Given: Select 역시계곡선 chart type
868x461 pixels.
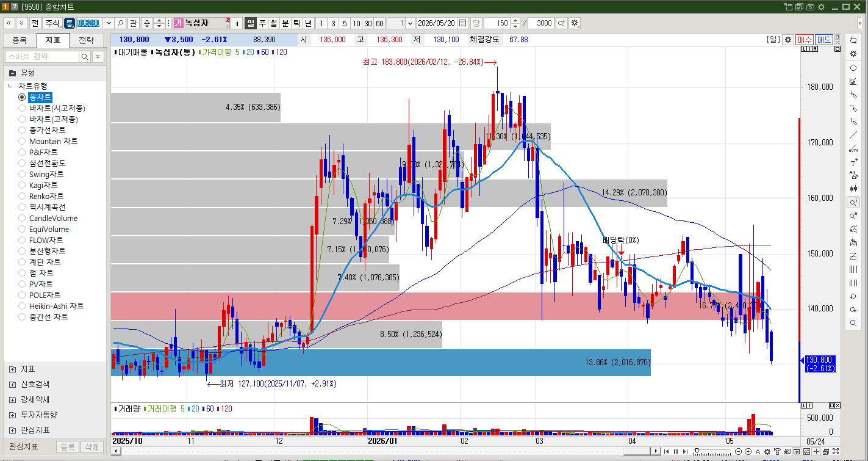Looking at the screenshot, I should click(x=42, y=207).
